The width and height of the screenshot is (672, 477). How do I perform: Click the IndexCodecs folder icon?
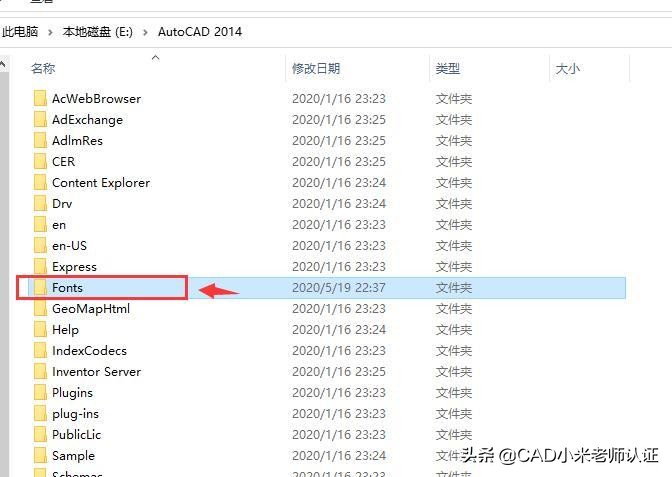pyautogui.click(x=40, y=350)
